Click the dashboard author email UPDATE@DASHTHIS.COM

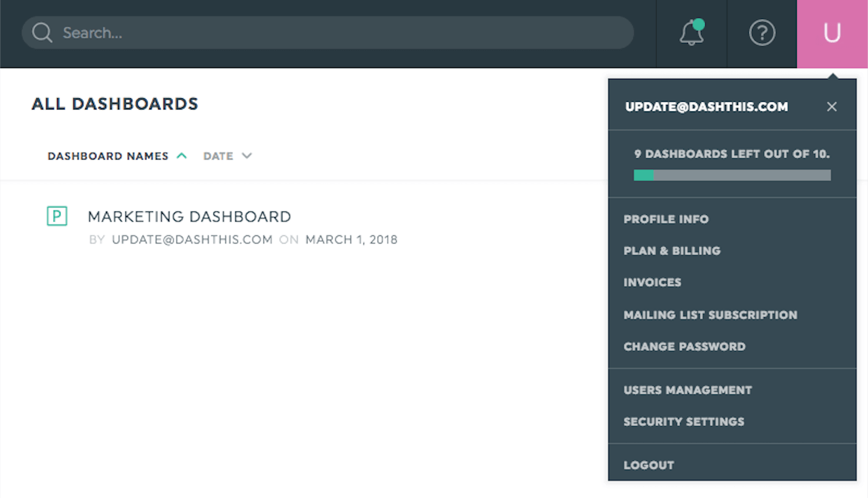(192, 240)
